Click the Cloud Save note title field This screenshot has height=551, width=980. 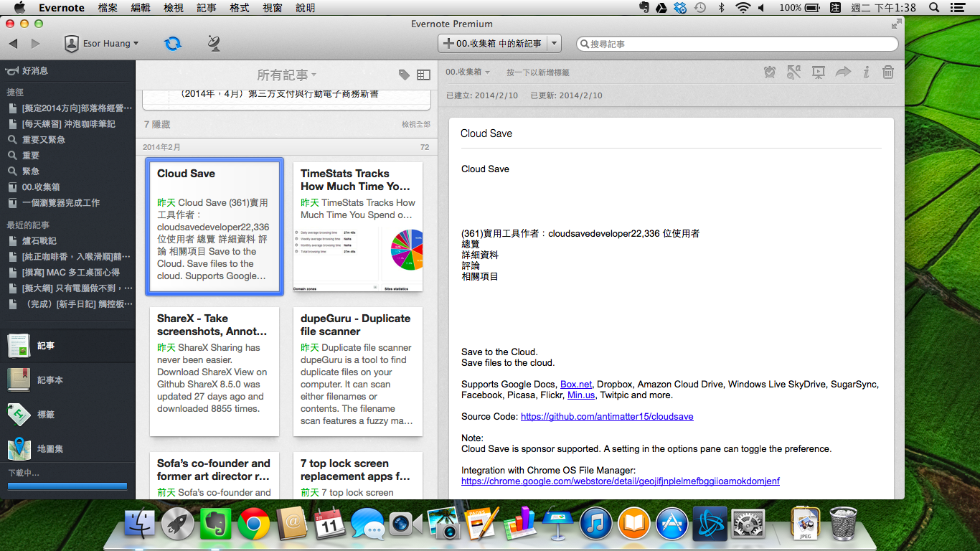(671, 133)
